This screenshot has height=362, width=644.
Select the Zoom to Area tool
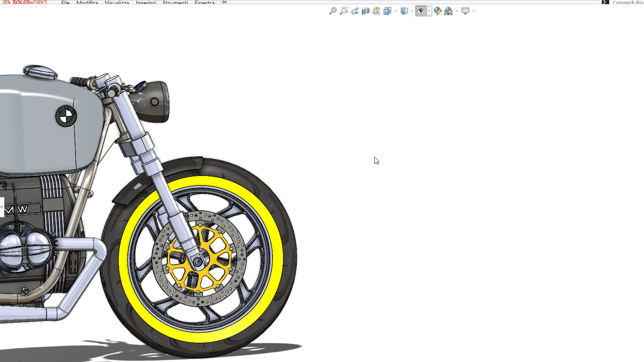pyautogui.click(x=343, y=11)
